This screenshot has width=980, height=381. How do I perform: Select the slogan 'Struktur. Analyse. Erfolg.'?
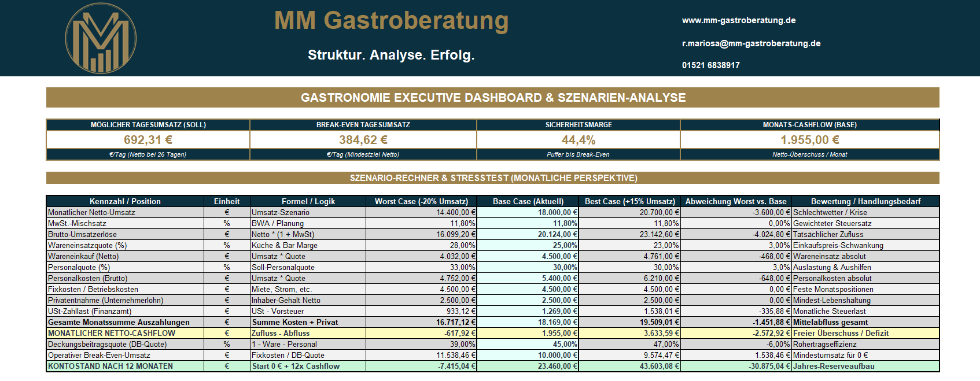coord(391,55)
